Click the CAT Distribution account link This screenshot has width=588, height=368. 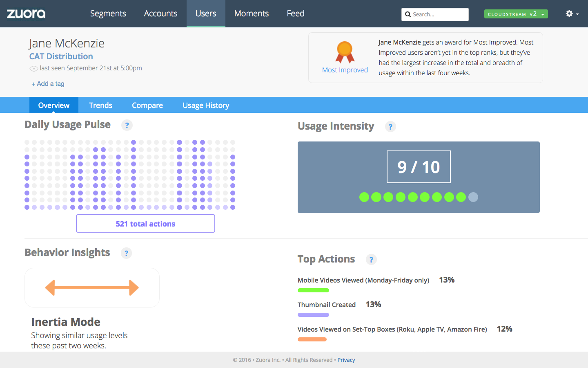(61, 56)
